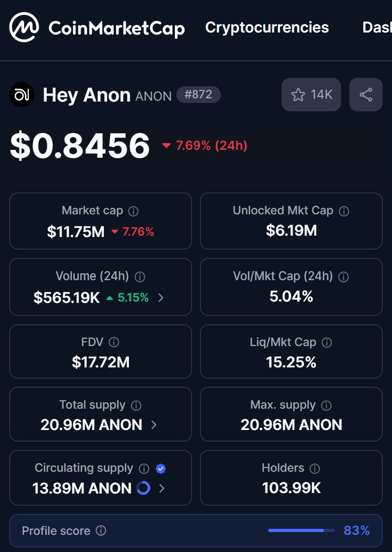Click the Market cap info icon

(x=133, y=211)
